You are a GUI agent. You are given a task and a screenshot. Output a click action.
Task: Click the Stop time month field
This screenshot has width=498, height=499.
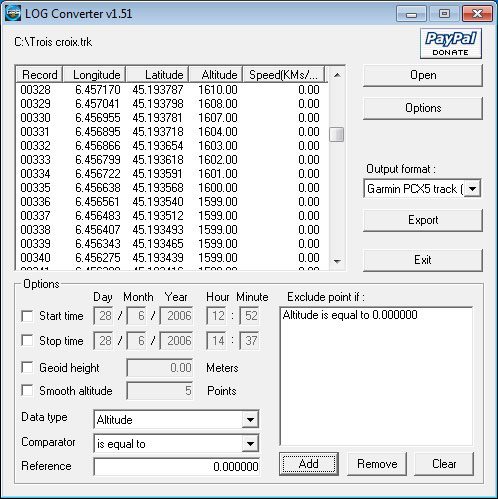(x=137, y=341)
